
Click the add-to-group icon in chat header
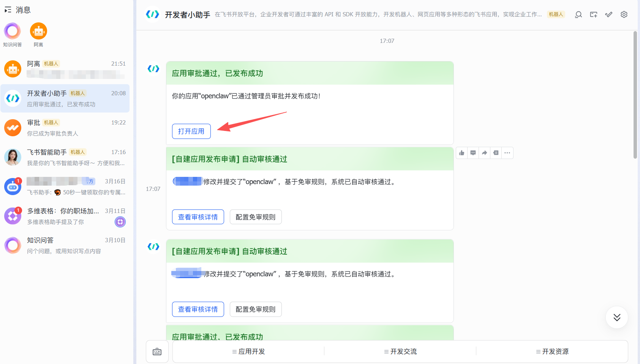[x=594, y=14]
